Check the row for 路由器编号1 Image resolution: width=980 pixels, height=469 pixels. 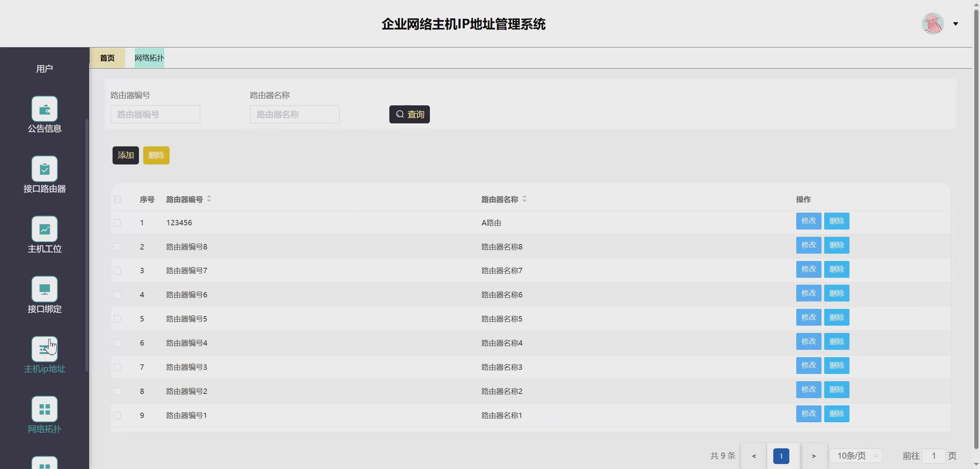(118, 416)
